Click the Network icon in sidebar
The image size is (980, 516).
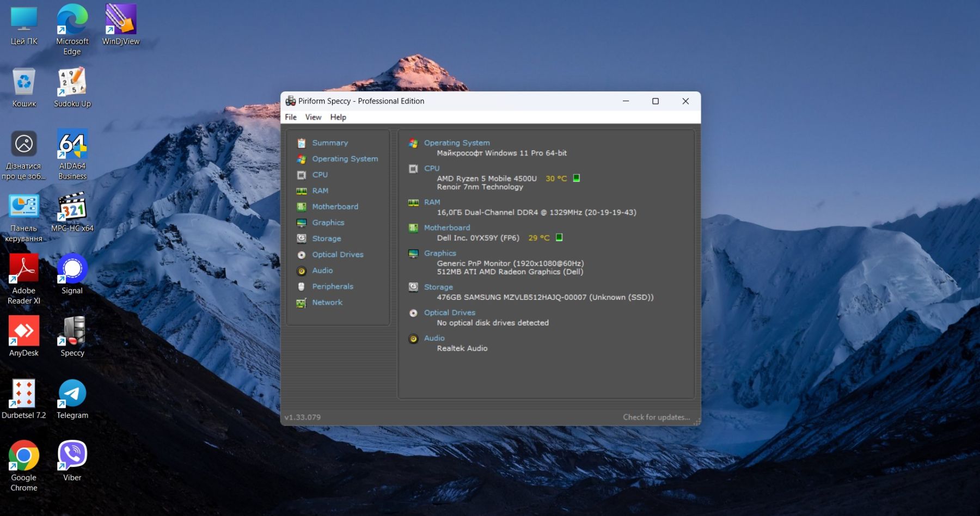coord(301,303)
